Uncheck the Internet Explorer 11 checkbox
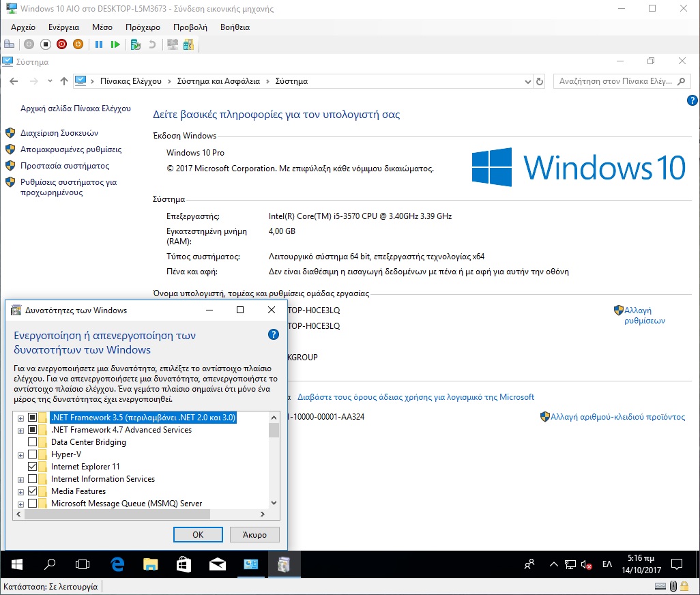700x595 pixels. [32, 467]
